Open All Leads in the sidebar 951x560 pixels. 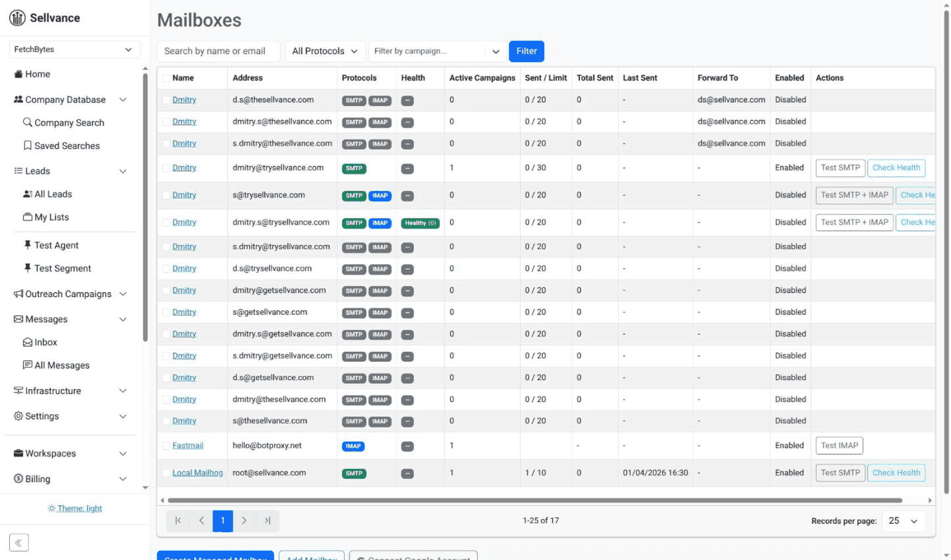53,194
